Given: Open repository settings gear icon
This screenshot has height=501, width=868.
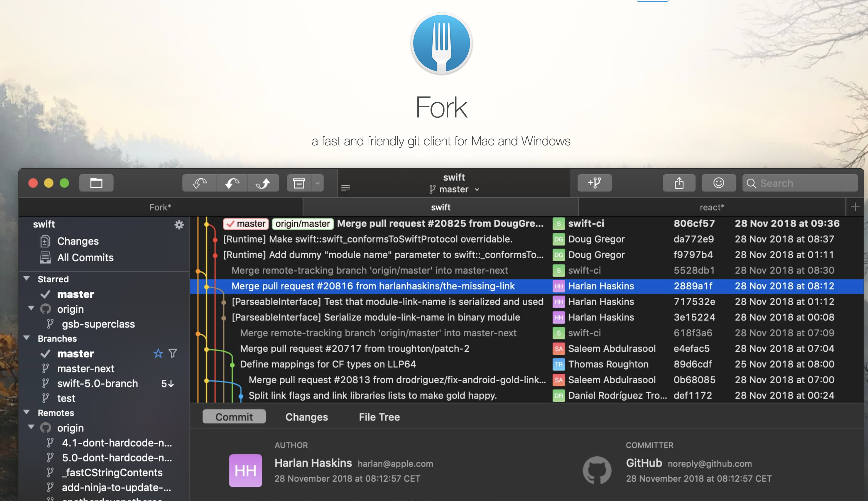Looking at the screenshot, I should click(x=179, y=225).
